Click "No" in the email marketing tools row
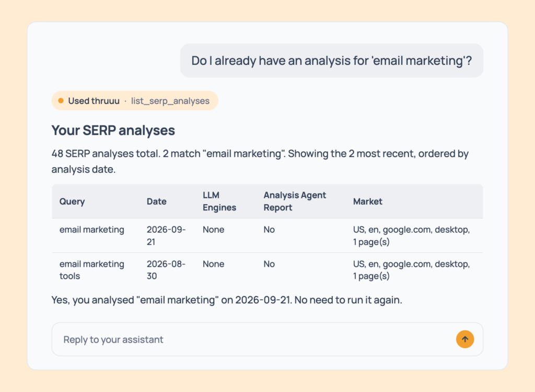Viewport: 535px width, 392px height. click(269, 264)
